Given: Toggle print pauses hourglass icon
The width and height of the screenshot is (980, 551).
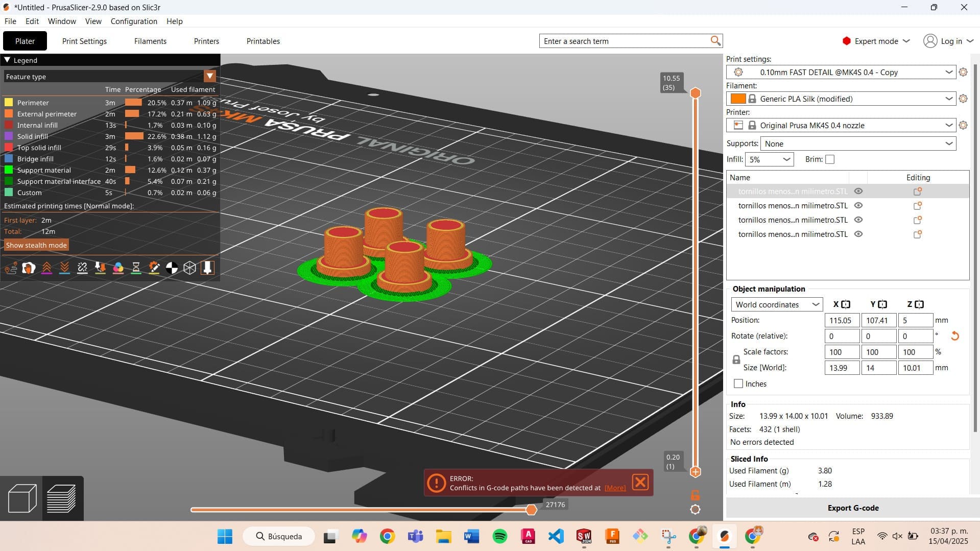Looking at the screenshot, I should (136, 268).
